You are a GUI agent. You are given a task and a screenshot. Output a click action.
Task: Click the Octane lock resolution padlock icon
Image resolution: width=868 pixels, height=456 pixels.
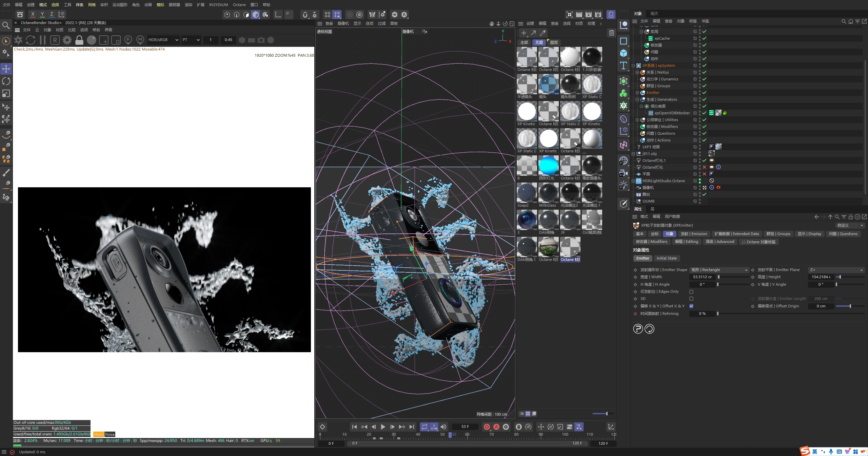[x=79, y=40]
